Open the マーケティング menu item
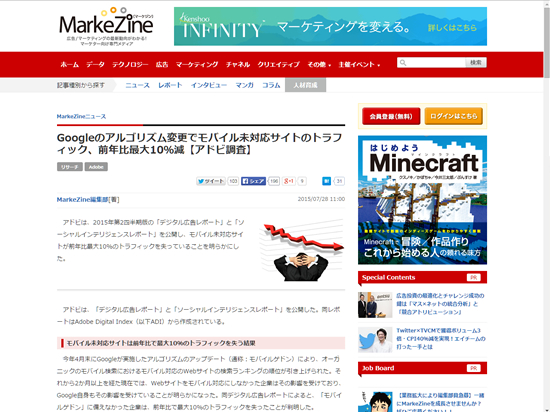550x412 pixels. 197,65
